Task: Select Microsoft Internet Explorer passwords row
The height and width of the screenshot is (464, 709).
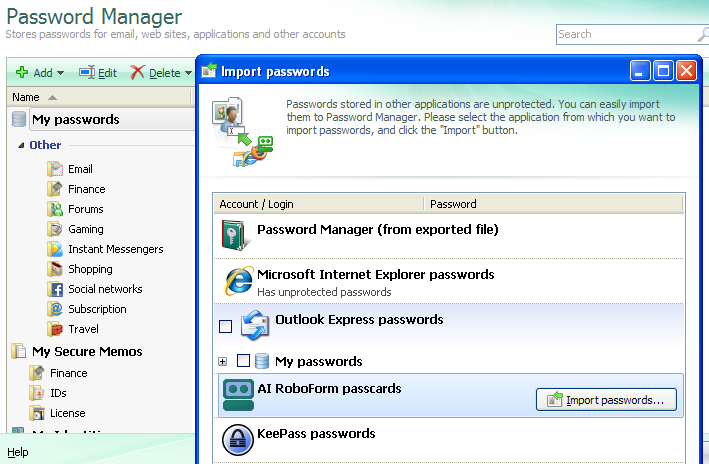Action: (449, 281)
